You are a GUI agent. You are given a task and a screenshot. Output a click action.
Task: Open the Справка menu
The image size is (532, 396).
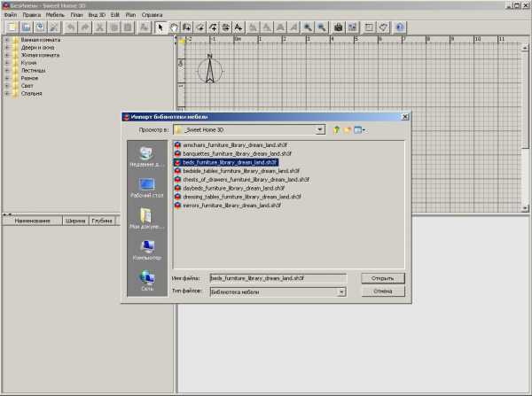click(x=153, y=15)
